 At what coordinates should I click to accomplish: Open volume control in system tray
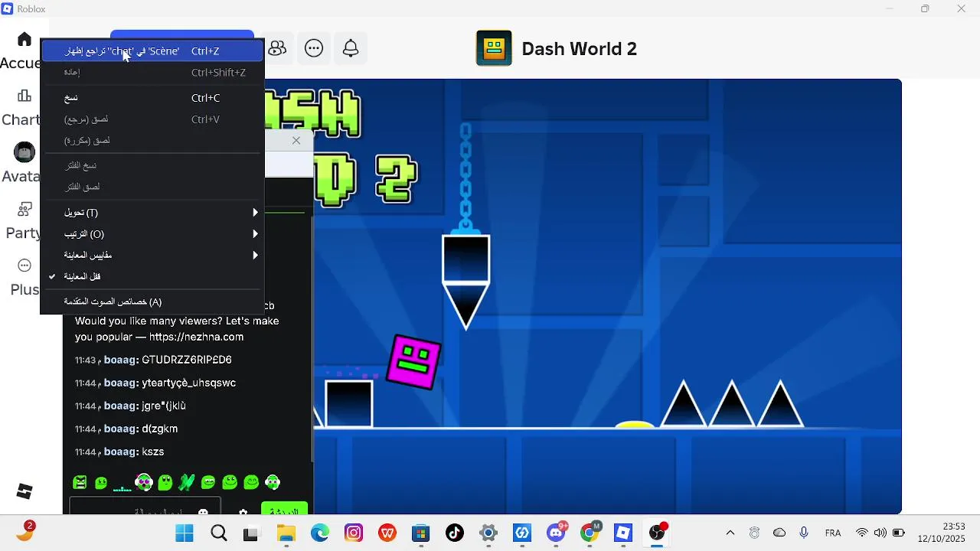pos(880,533)
